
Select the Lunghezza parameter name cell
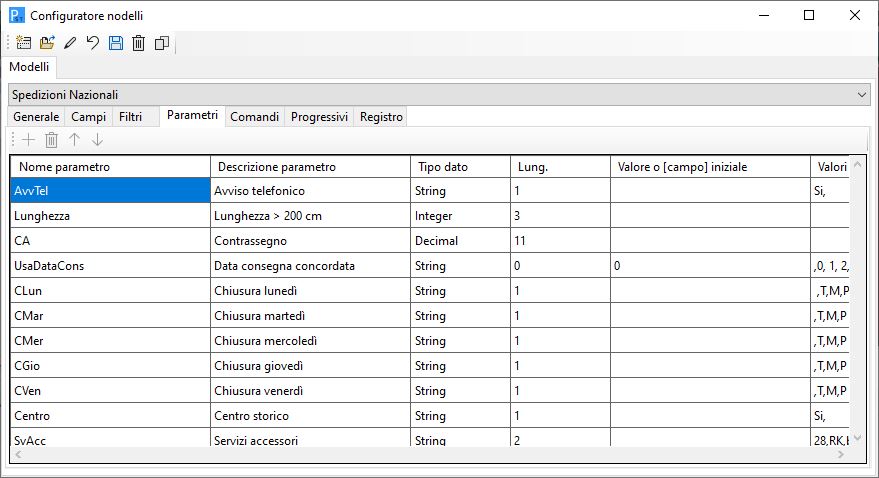click(110, 215)
